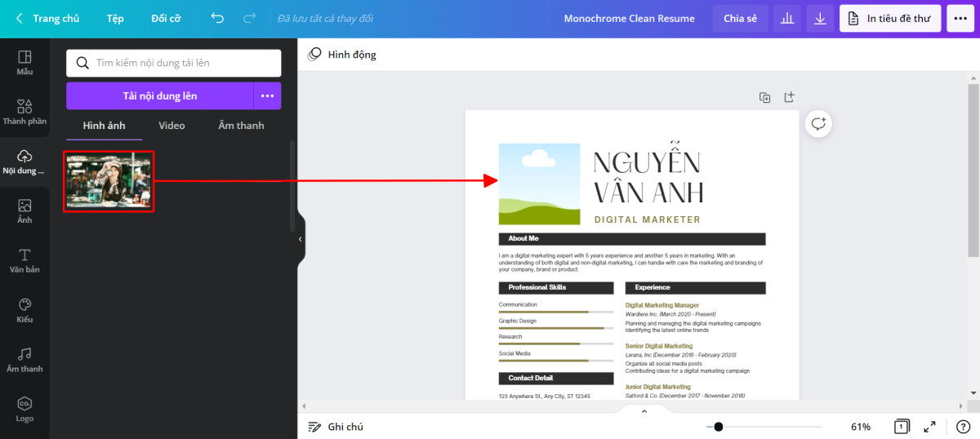Open the Âm thanh audio sidebar panel
980x439 pixels.
tap(24, 360)
